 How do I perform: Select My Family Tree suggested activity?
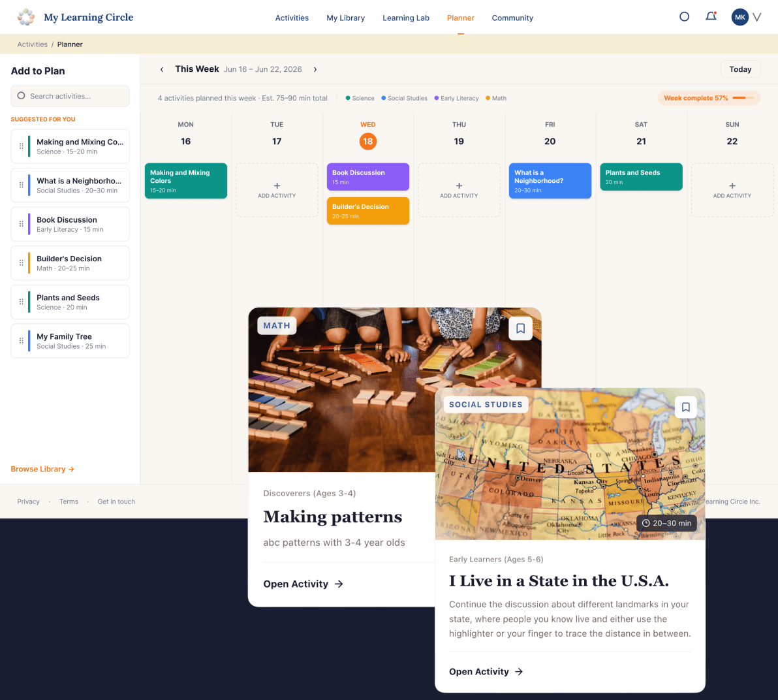click(70, 341)
